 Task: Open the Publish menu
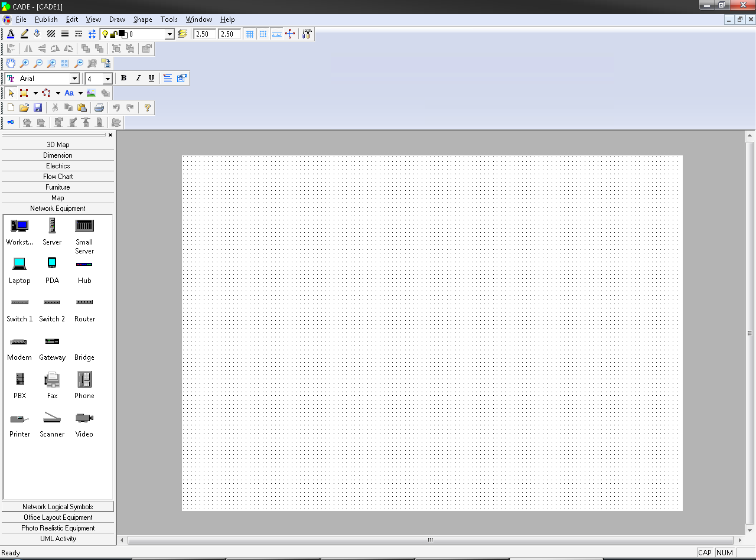[x=46, y=19]
